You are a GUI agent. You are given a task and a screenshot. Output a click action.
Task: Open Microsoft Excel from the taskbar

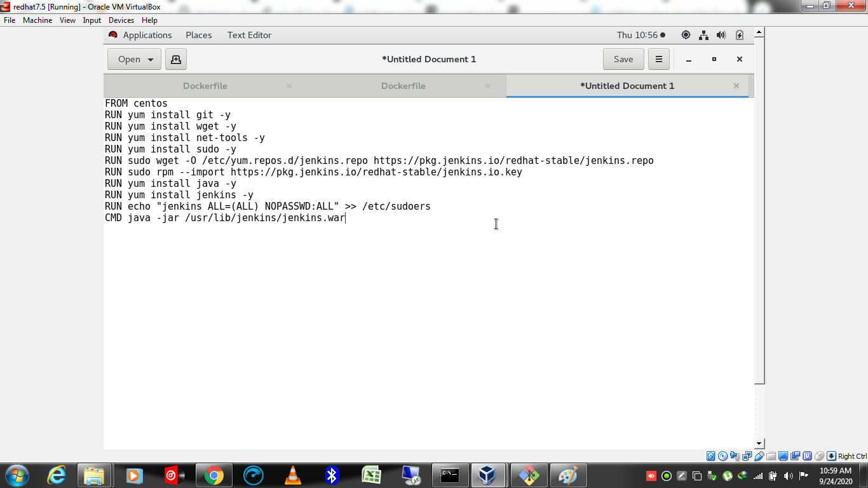coord(372,475)
